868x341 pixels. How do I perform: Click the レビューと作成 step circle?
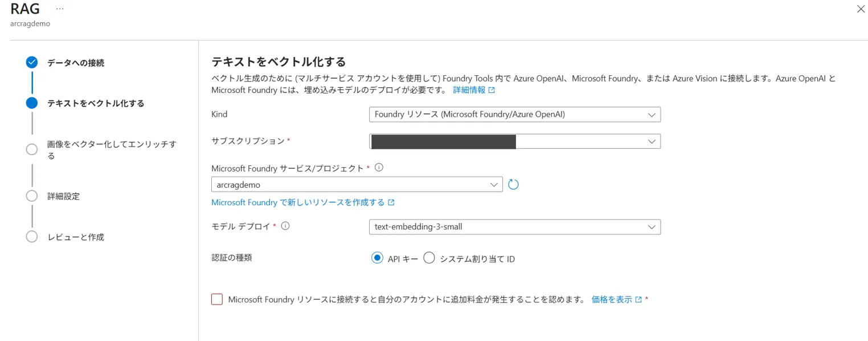tap(32, 237)
